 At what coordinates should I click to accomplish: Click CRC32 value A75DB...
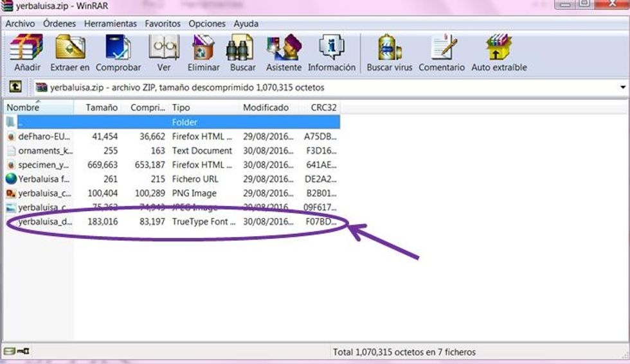[320, 137]
